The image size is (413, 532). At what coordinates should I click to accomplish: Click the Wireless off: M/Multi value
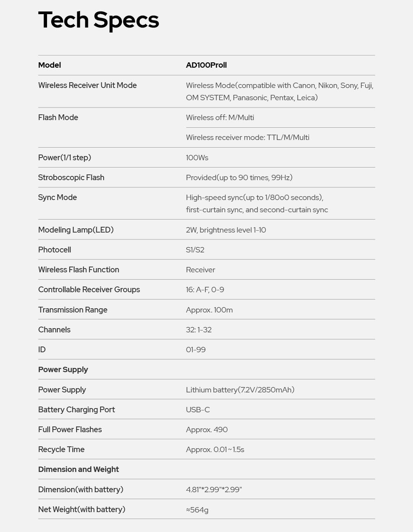point(220,117)
